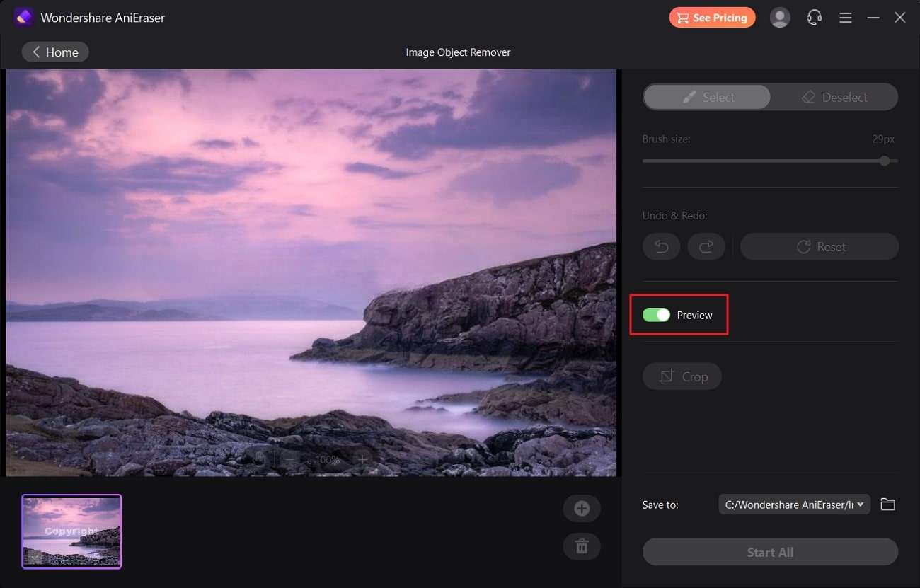Add another image with the plus icon
920x588 pixels.
581,508
